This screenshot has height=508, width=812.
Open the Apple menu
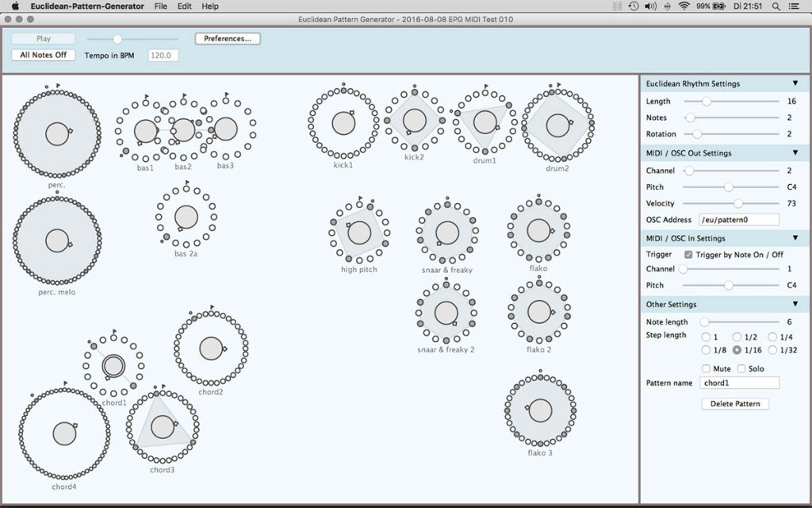pos(15,6)
